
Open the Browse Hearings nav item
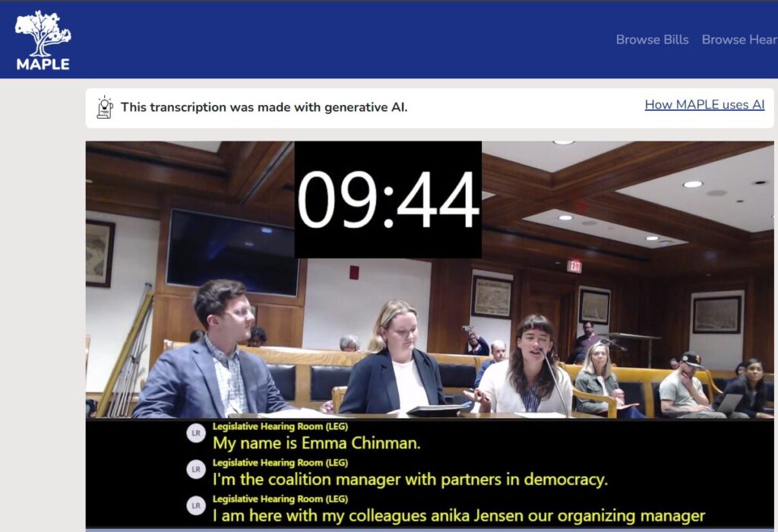738,40
